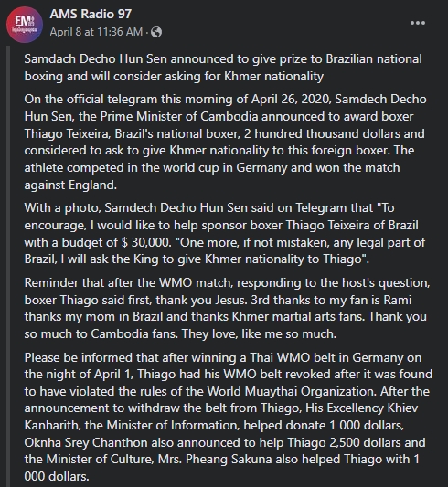Open the AMS Radio 97 page name link
Image resolution: width=448 pixels, height=487 pixels.
[x=91, y=14]
